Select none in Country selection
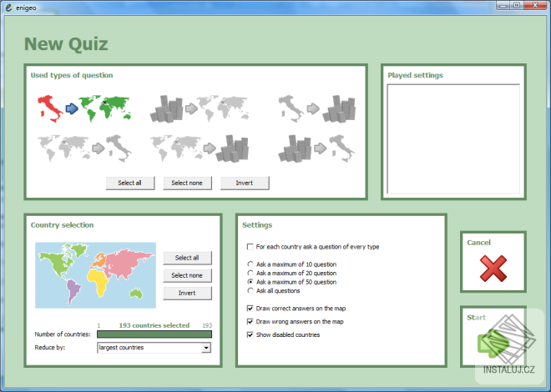Image resolution: width=551 pixels, height=392 pixels. coord(187,275)
